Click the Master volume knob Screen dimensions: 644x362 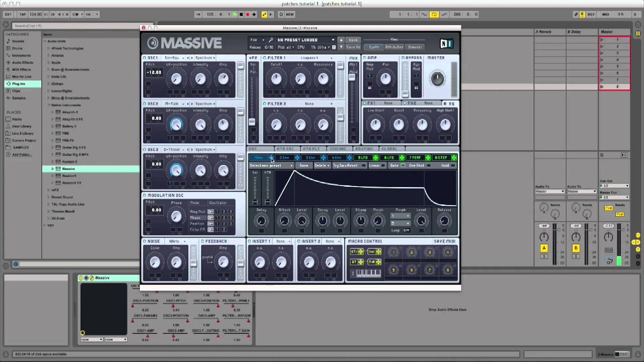coord(437,78)
